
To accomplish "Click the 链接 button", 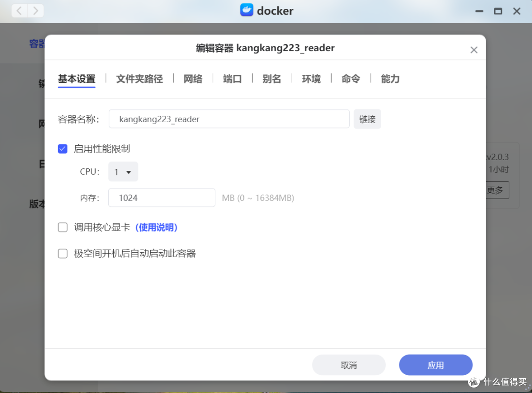I will (367, 119).
